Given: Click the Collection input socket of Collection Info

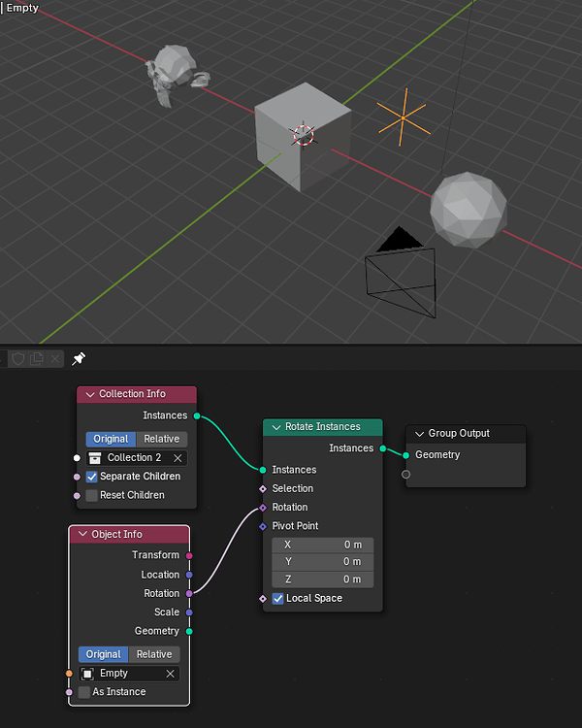Looking at the screenshot, I should 77,458.
